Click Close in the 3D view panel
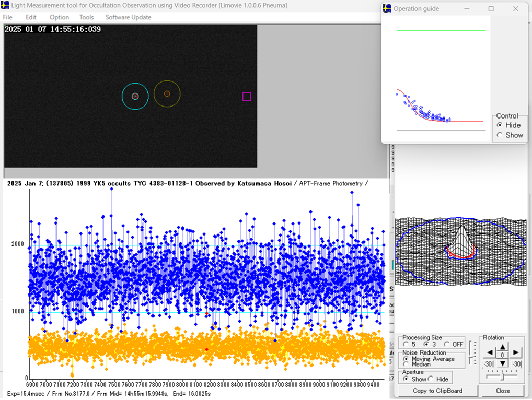This screenshot has width=532, height=400. [x=503, y=391]
